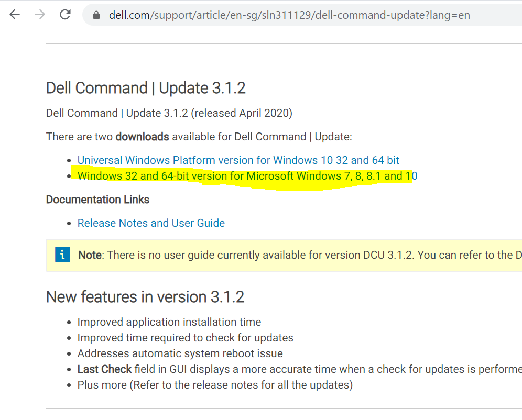Reload the current page
The width and height of the screenshot is (522, 420).
point(65,15)
